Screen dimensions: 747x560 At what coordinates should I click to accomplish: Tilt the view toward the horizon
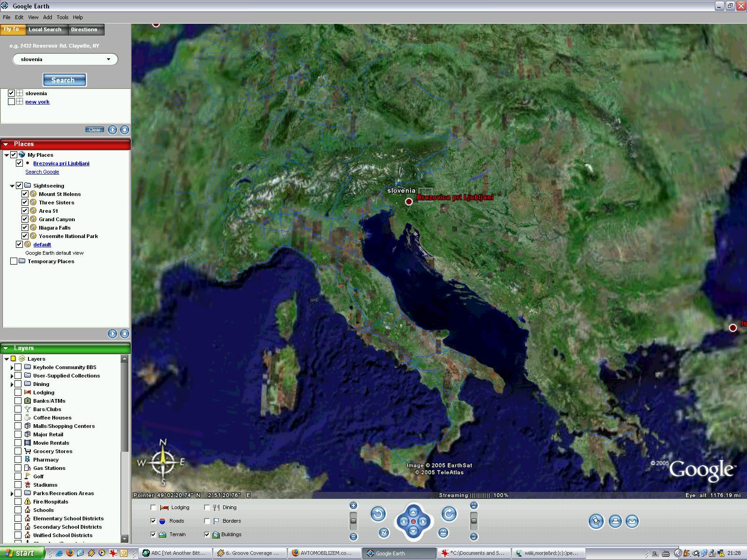[474, 537]
